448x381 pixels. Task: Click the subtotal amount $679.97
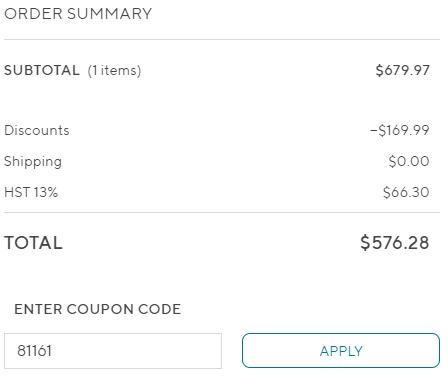[x=402, y=70]
